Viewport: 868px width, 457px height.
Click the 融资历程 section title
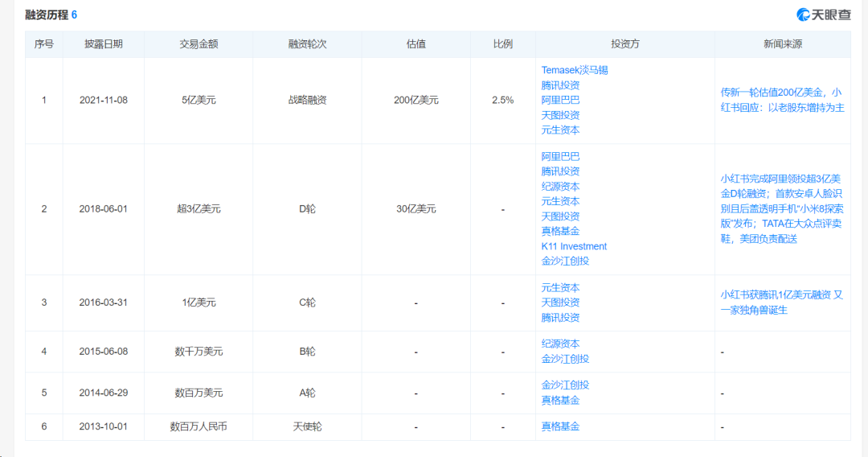pos(47,15)
